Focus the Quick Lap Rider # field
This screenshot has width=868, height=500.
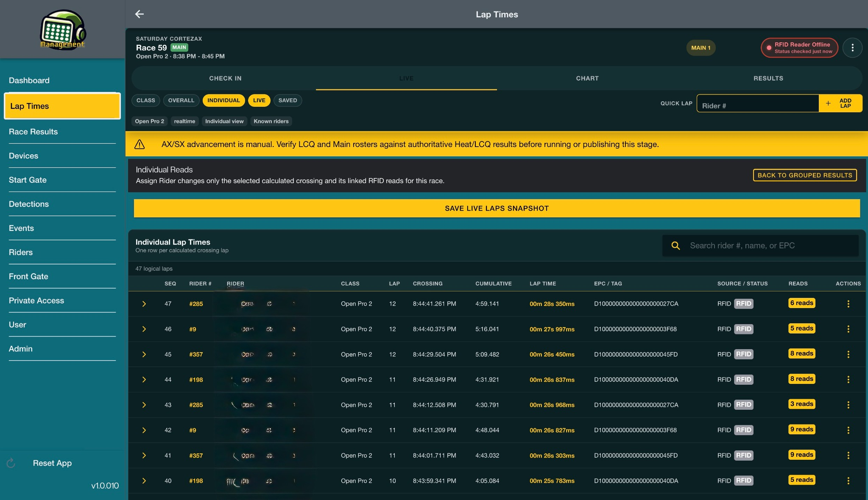pos(758,103)
